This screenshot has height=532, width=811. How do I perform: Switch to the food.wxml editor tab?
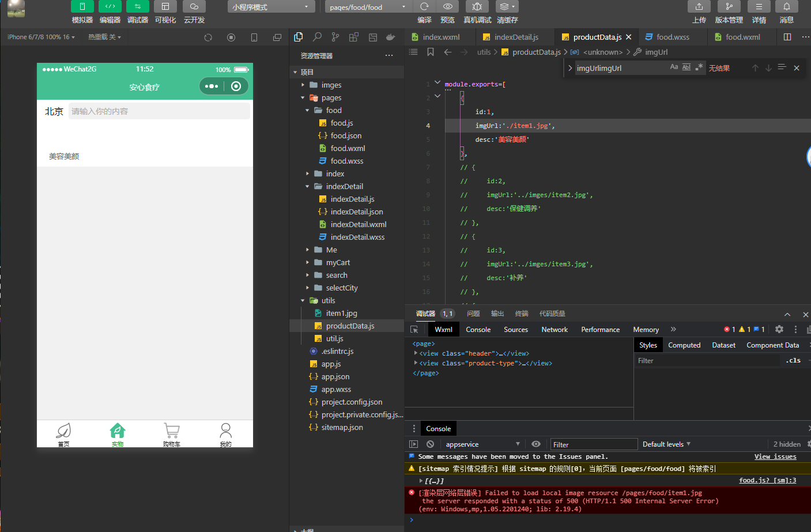coord(742,37)
